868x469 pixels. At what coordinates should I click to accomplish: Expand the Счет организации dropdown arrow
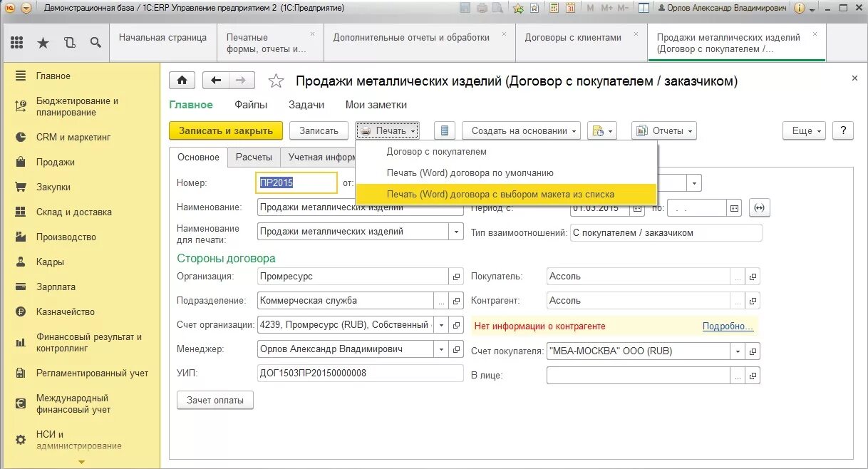441,325
